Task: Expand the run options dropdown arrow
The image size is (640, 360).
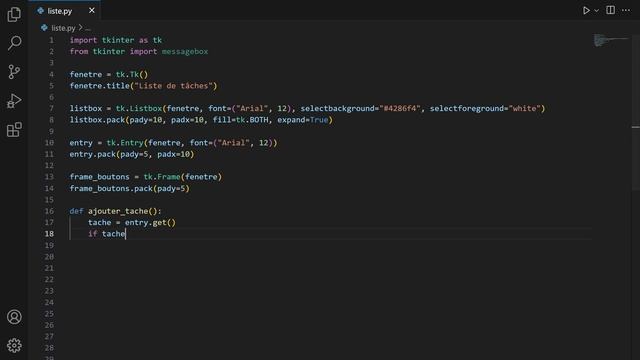Action: pos(596,11)
